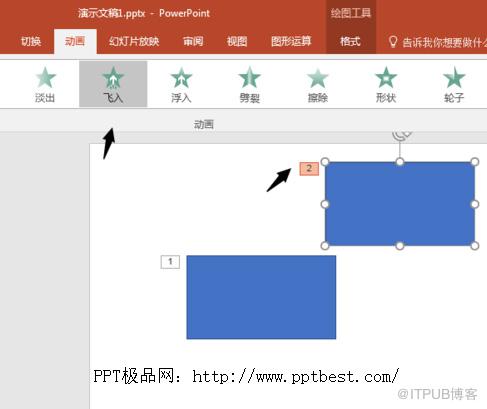Switch to the 视图 view tab
This screenshot has width=487, height=409.
[x=237, y=41]
